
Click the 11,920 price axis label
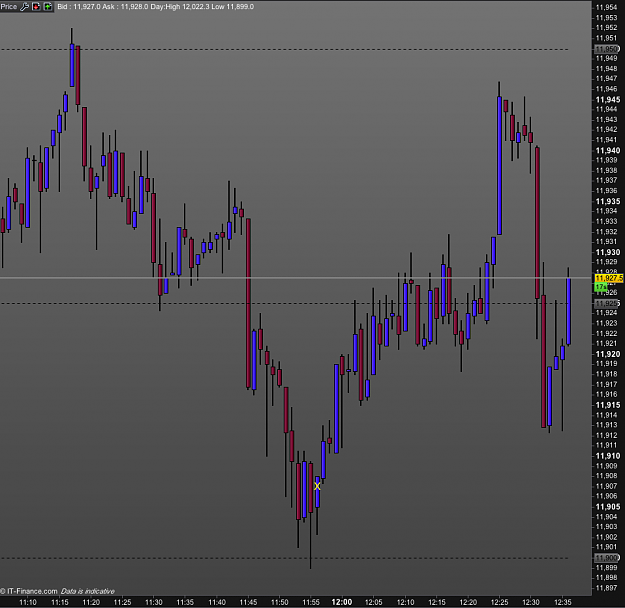[608, 354]
